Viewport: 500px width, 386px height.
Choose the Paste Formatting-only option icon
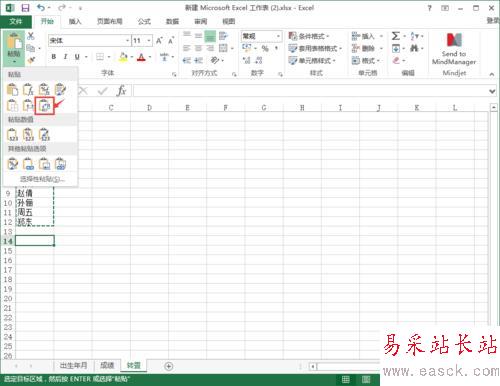click(12, 164)
